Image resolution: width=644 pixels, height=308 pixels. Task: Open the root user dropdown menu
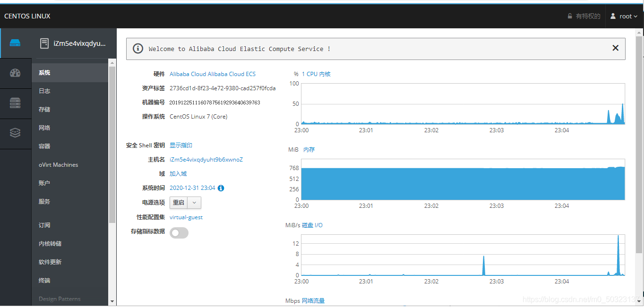pos(624,16)
